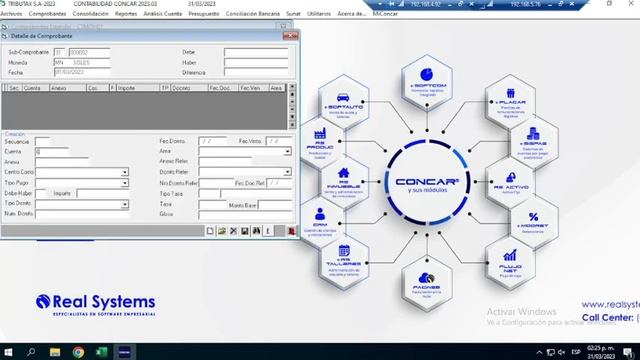
Task: Click the RS Produc factory hexagon icon
Action: coord(320,143)
